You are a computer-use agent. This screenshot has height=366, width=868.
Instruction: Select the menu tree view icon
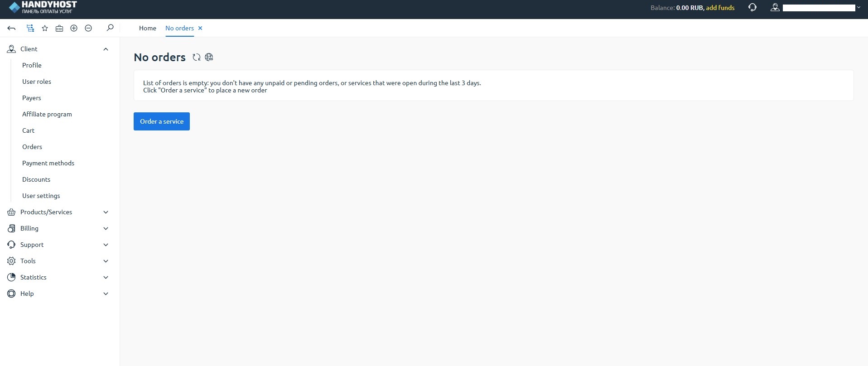pyautogui.click(x=30, y=28)
